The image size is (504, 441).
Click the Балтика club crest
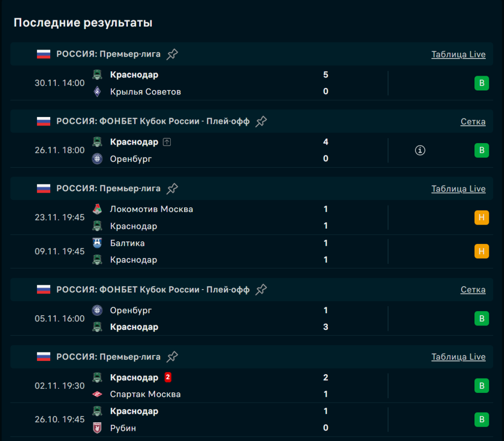tap(97, 243)
